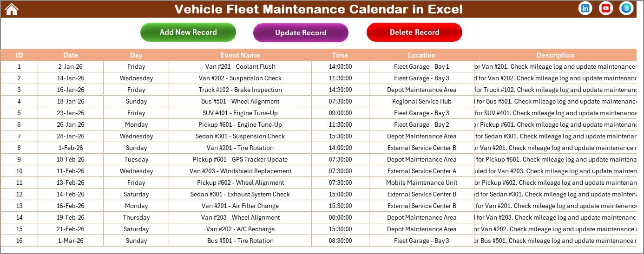
Task: Select the Van #202 - A/C Recharge event
Action: 240,229
